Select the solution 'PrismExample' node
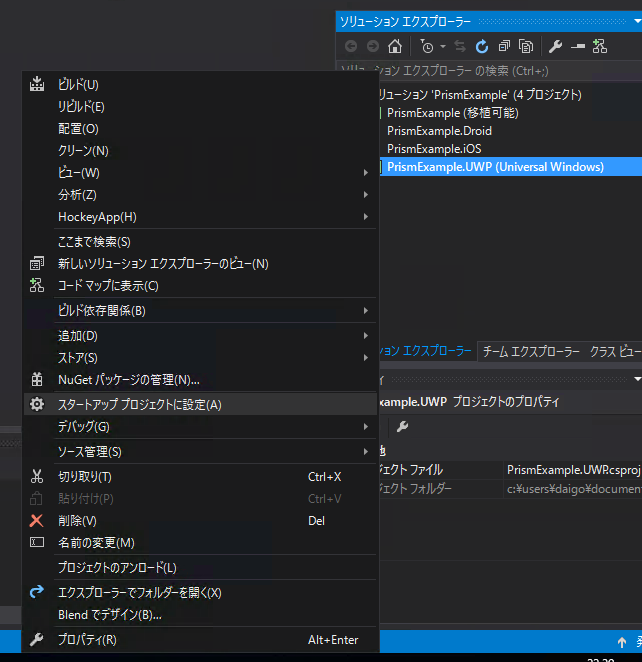 click(x=480, y=95)
